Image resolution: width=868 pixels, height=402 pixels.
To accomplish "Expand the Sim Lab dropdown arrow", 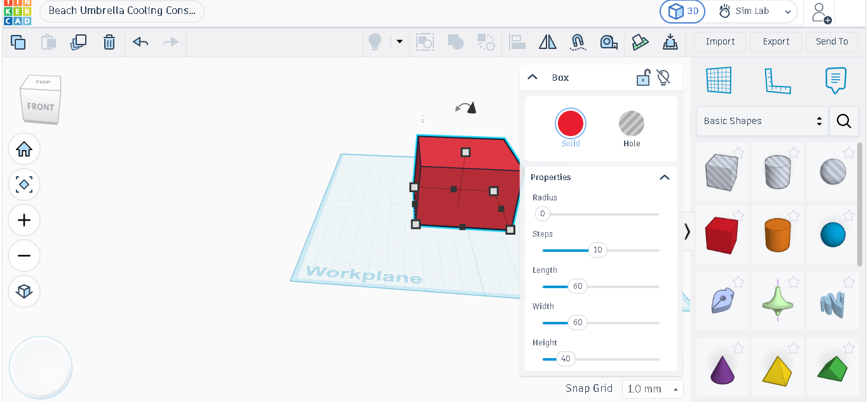I will (789, 11).
